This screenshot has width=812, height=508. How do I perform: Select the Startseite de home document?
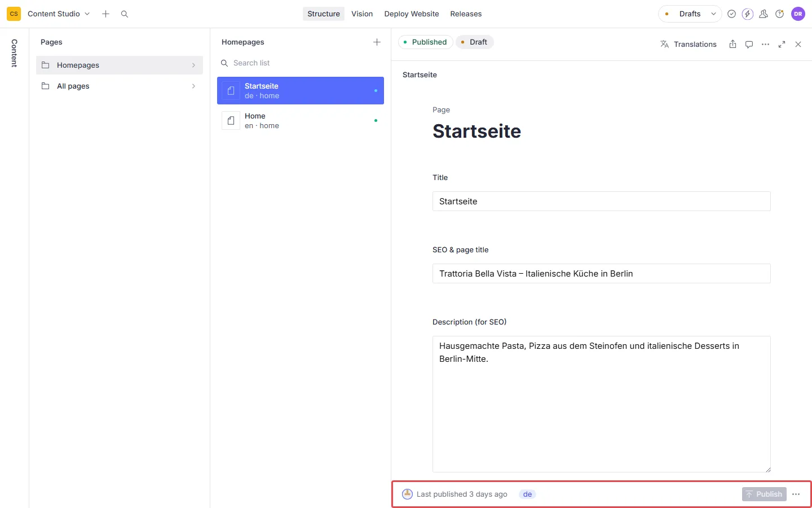[x=301, y=90]
